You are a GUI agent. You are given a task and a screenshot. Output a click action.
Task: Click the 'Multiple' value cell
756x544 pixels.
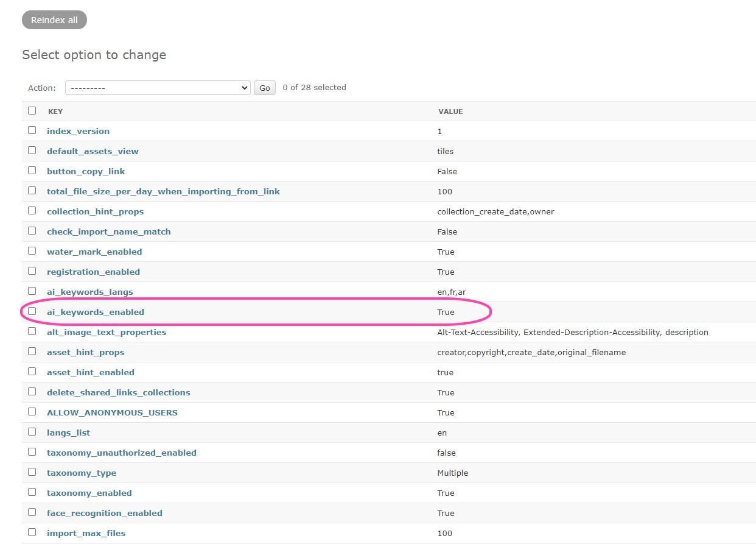tap(452, 473)
